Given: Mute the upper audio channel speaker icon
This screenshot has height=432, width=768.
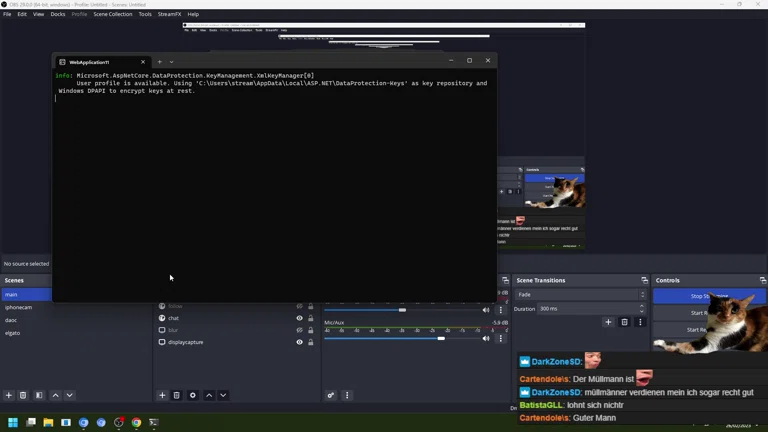Looking at the screenshot, I should (x=486, y=310).
